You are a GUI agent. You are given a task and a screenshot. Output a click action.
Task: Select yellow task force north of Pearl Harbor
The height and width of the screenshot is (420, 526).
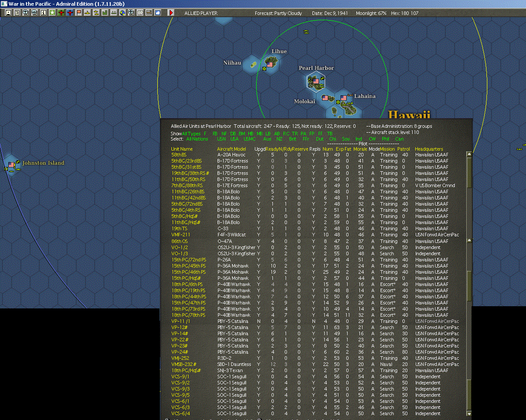pyautogui.click(x=306, y=32)
